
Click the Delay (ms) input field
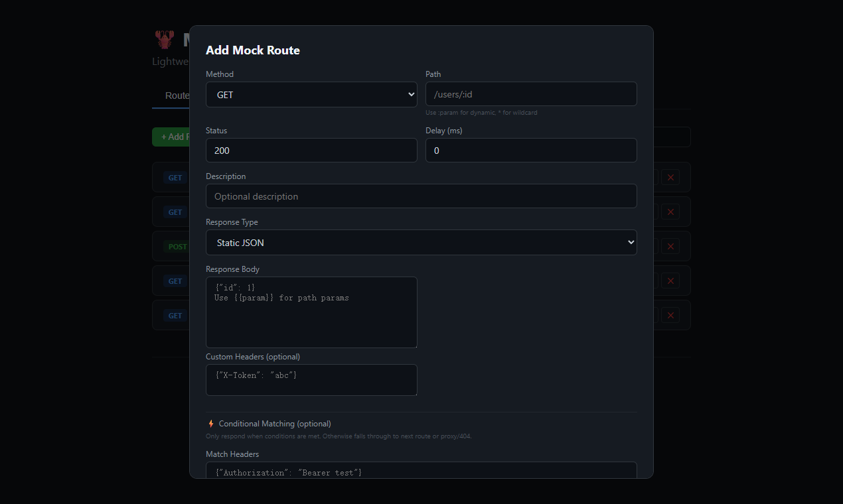[x=530, y=150]
